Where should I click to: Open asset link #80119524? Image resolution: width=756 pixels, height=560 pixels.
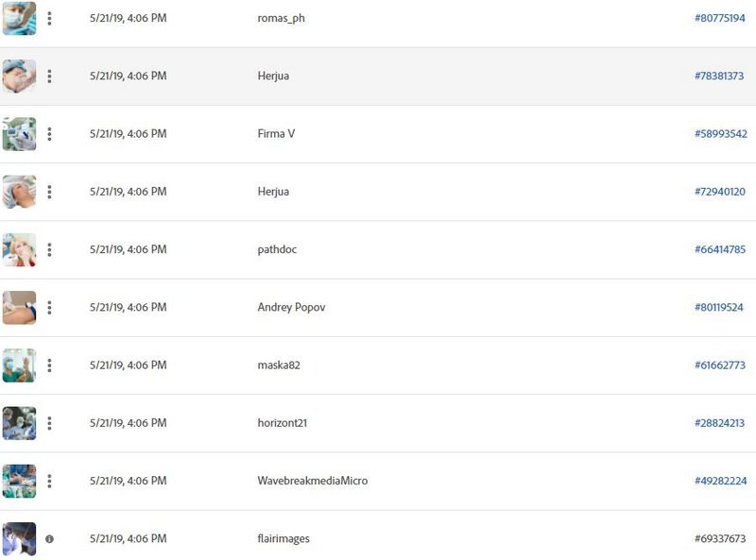click(x=719, y=308)
